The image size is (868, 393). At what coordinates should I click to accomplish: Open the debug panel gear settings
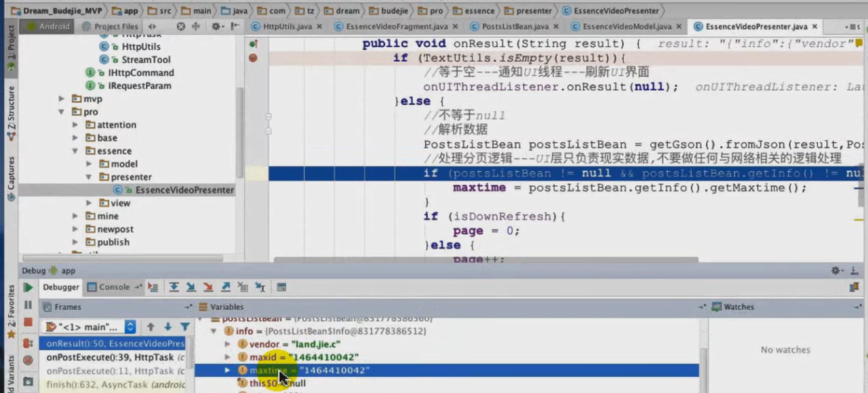click(x=837, y=271)
